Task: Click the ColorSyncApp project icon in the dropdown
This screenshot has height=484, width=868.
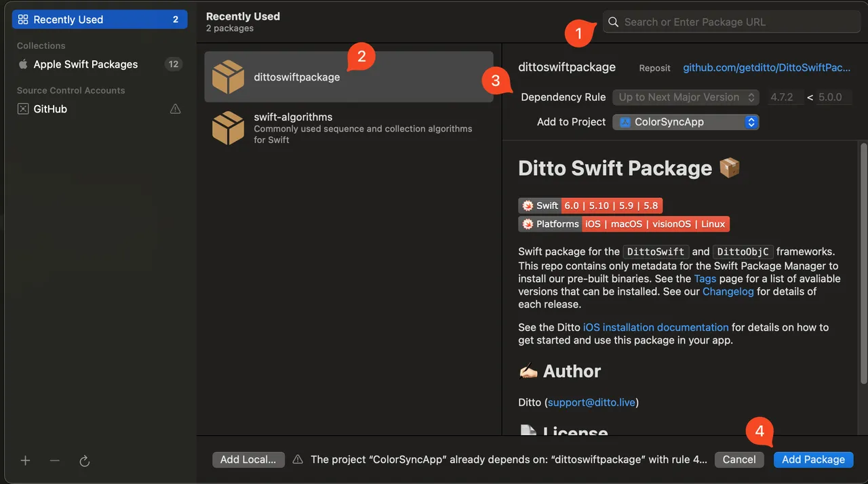Action: pos(624,122)
